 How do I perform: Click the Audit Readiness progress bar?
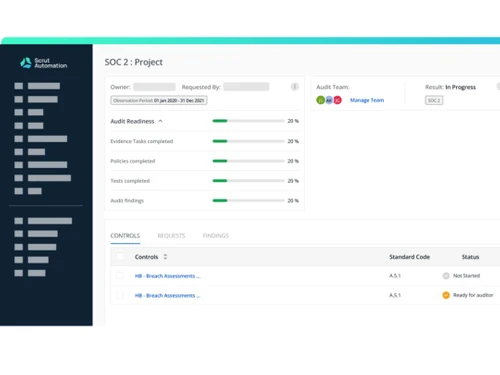pyautogui.click(x=248, y=121)
